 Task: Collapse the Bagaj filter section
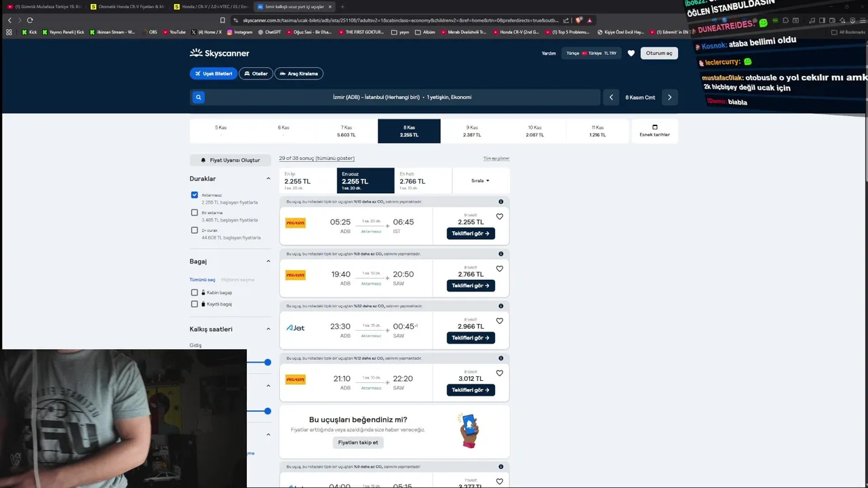(268, 262)
